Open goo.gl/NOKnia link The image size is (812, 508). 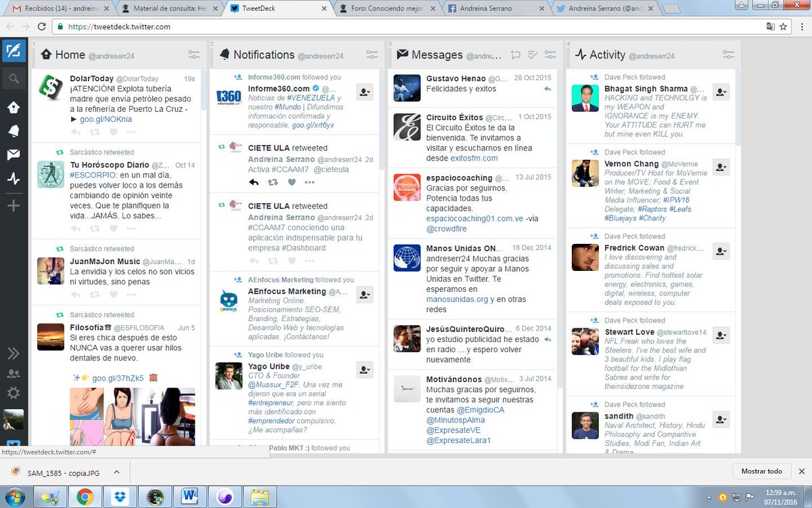tap(106, 119)
